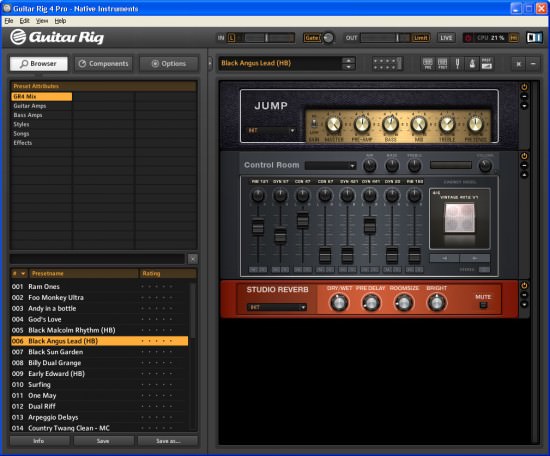Adjust the Gate threshold knob

point(328,38)
